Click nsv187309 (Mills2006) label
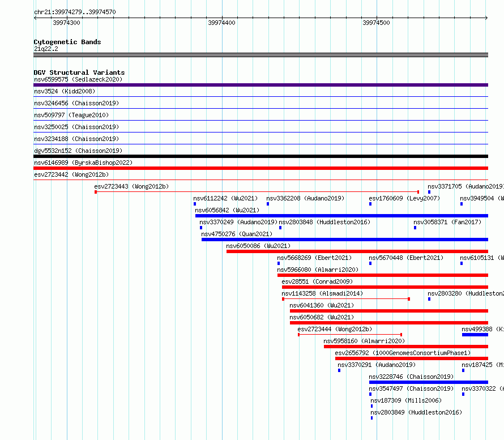The image size is (504, 440). pos(406,400)
